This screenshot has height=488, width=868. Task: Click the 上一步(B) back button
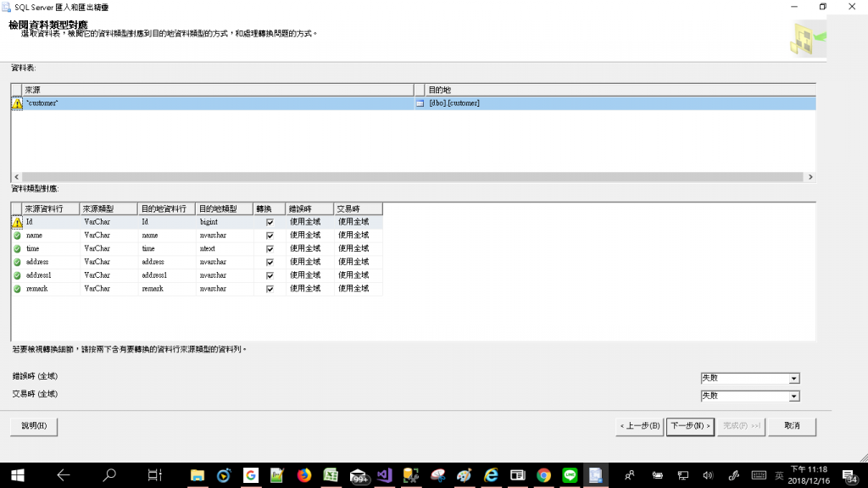tap(639, 426)
